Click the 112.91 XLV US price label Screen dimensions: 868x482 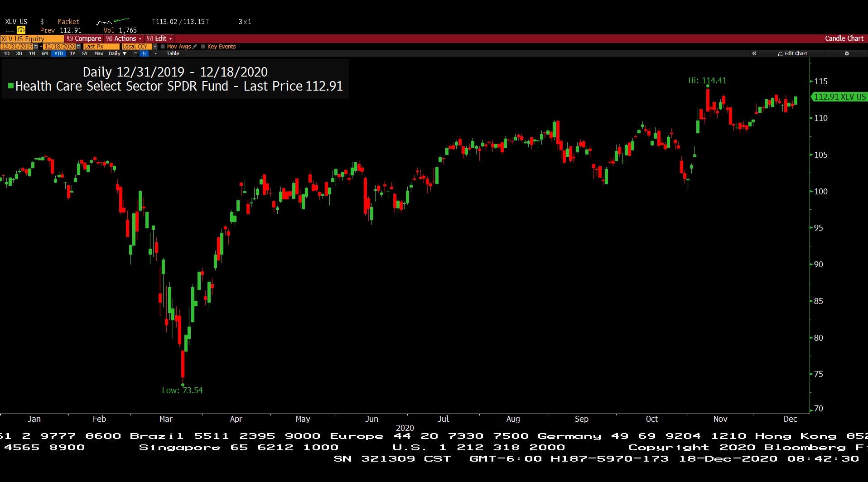click(839, 96)
